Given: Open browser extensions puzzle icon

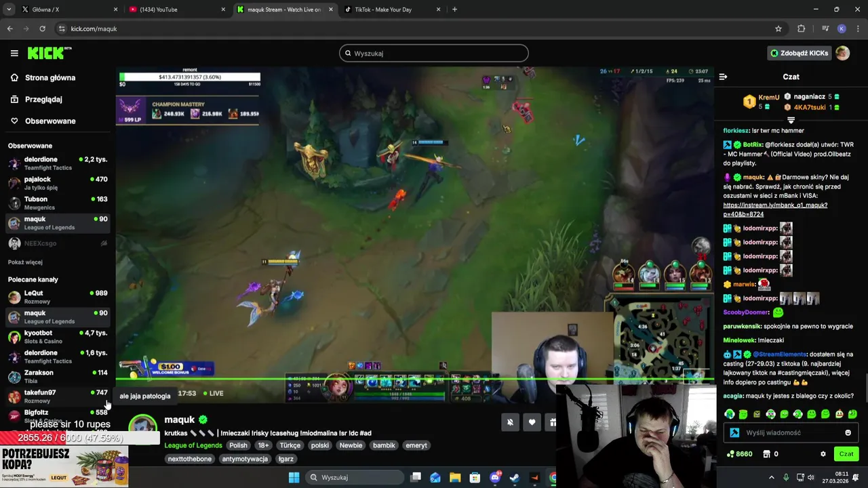Looking at the screenshot, I should click(802, 28).
